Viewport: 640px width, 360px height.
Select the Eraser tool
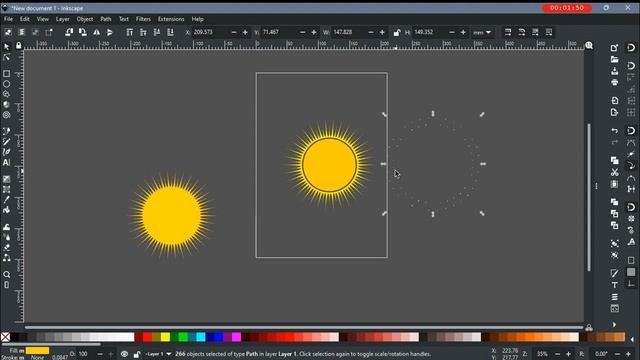(7, 247)
